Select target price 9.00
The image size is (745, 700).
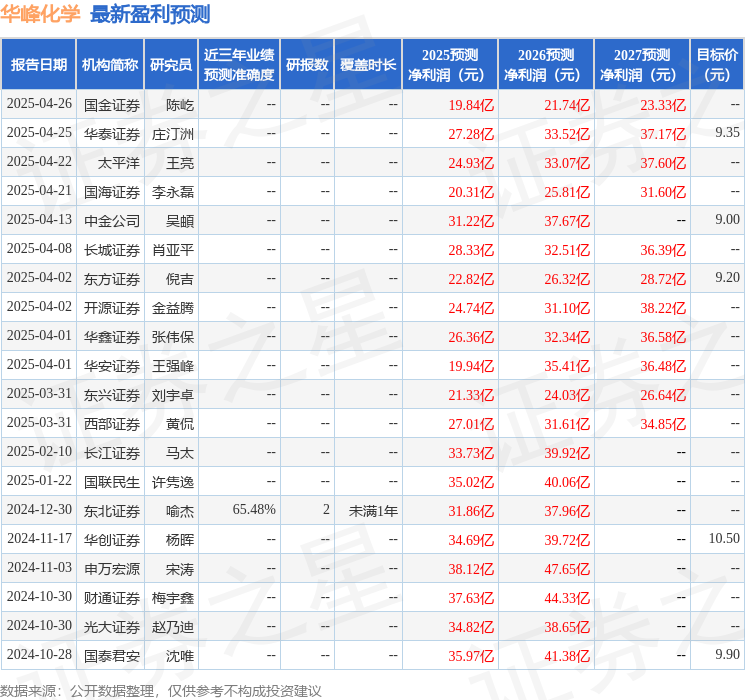727,220
